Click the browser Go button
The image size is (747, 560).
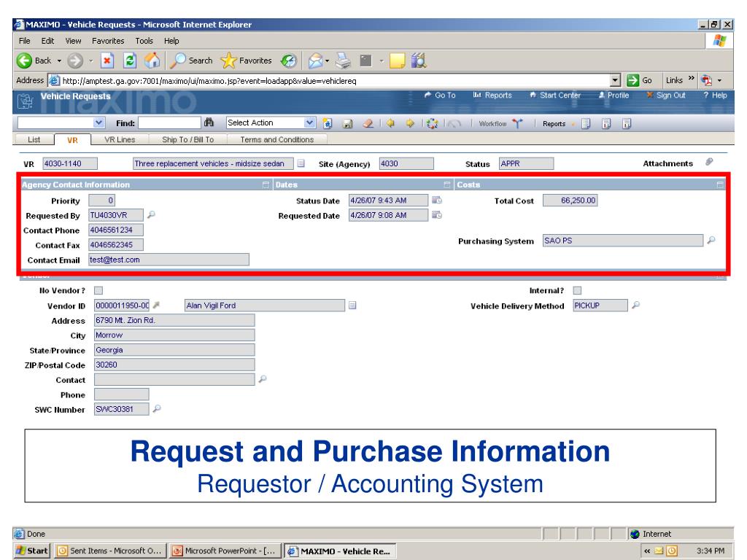639,80
